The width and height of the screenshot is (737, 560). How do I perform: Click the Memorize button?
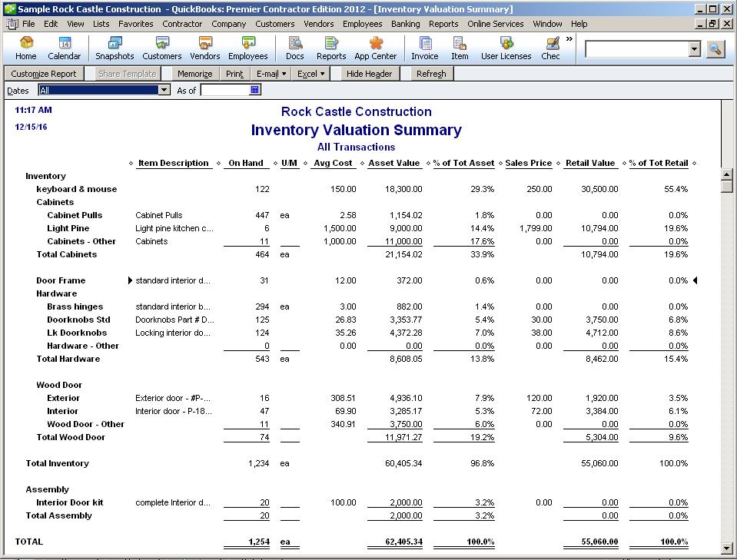pos(194,74)
